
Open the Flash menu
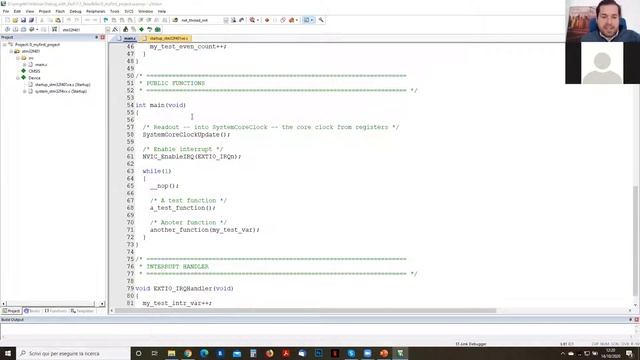60,11
